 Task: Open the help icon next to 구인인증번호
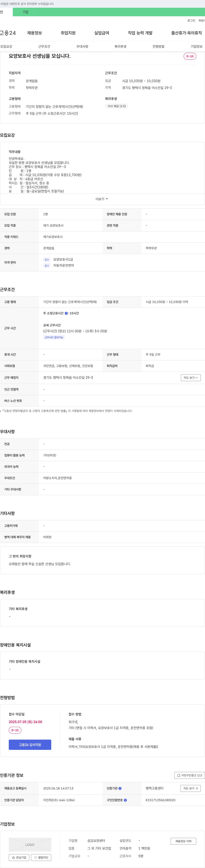click(x=125, y=800)
